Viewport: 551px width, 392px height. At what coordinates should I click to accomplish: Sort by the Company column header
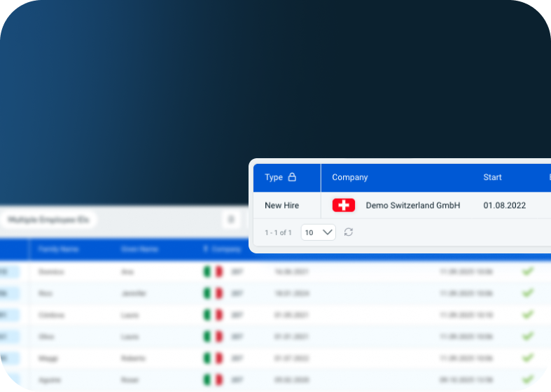pyautogui.click(x=349, y=177)
